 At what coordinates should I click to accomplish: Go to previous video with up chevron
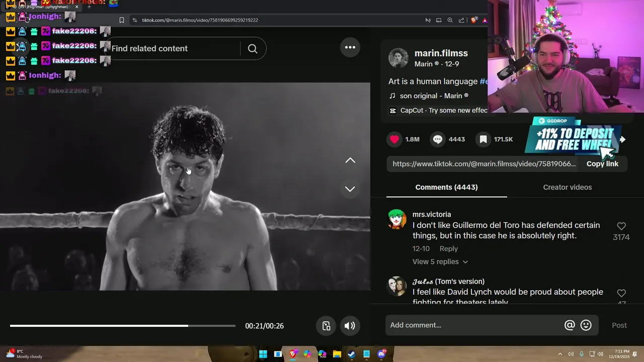coord(350,160)
